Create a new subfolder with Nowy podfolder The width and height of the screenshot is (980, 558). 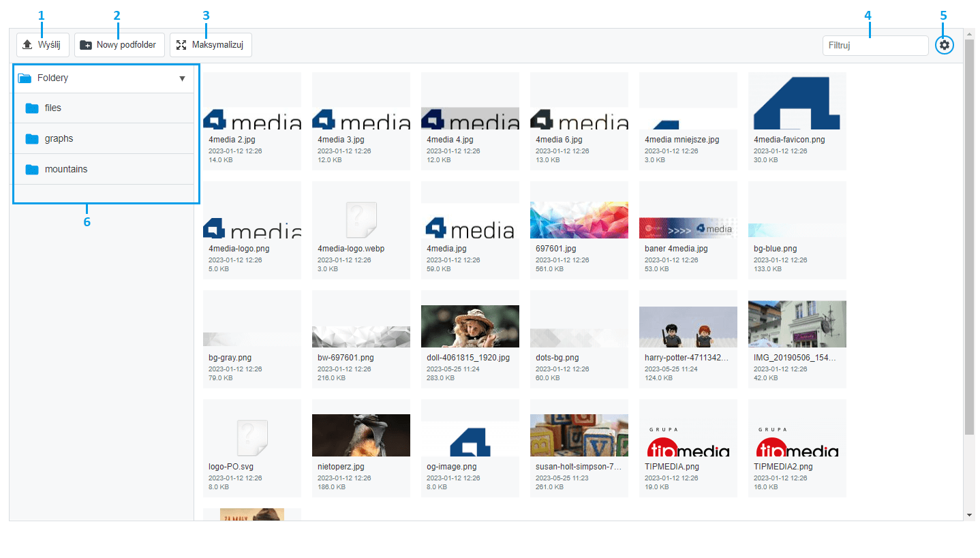point(119,45)
